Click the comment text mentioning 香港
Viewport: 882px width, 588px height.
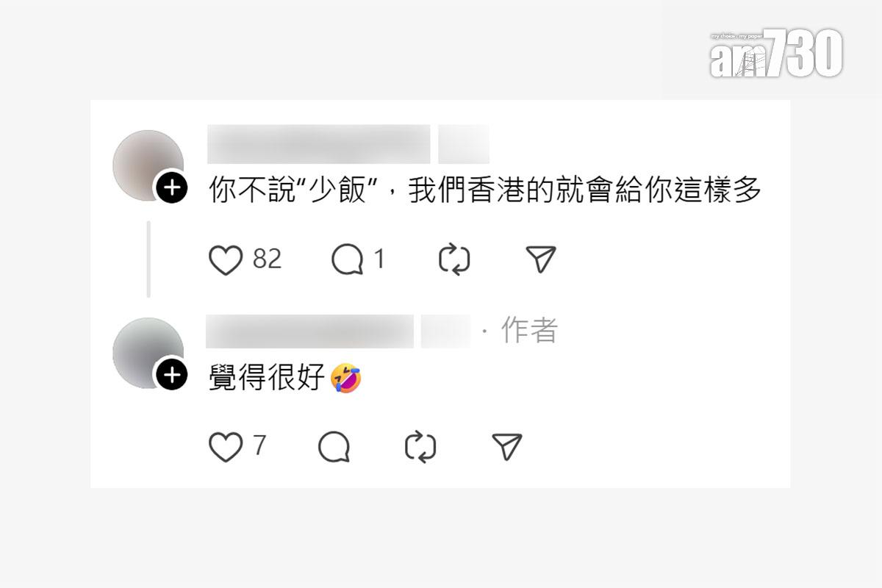click(485, 192)
